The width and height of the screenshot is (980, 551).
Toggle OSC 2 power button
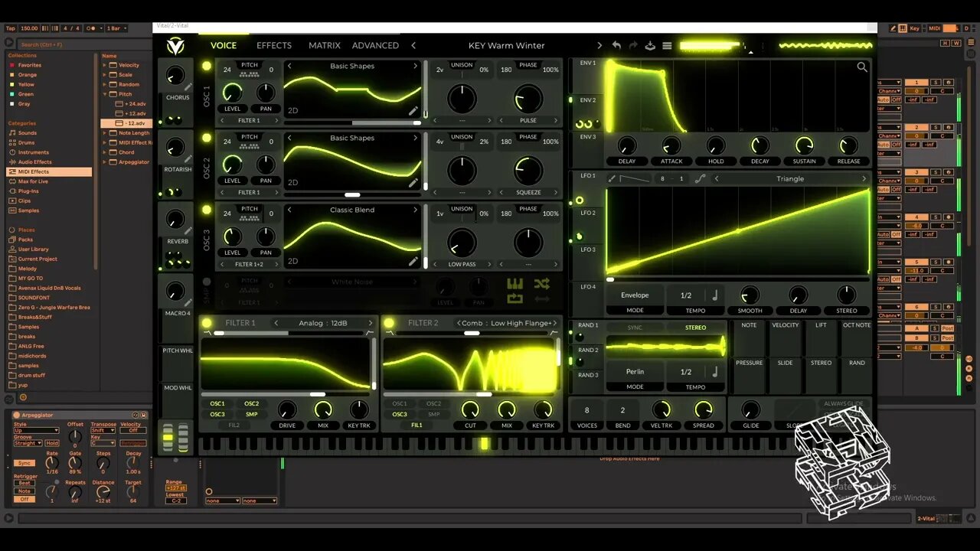point(206,139)
